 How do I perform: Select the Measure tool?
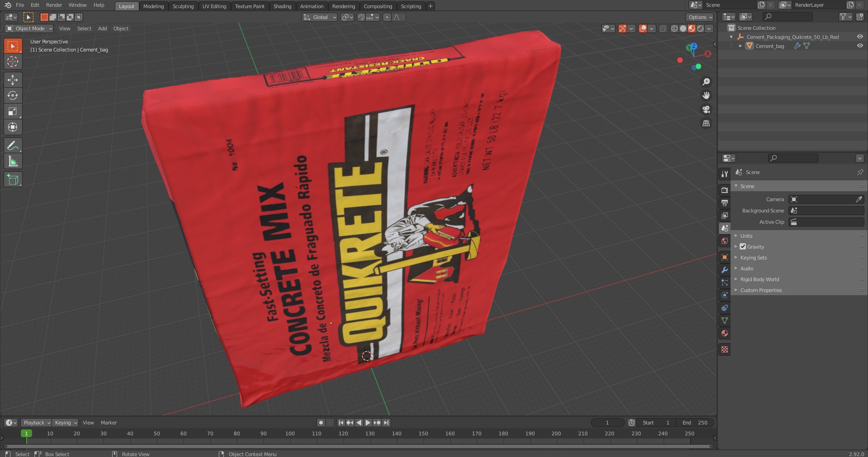[x=13, y=161]
